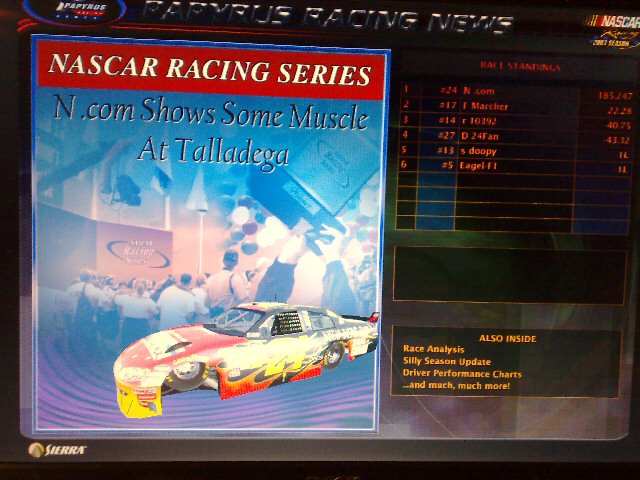Open 'Driver Performance Charts' entry

[x=462, y=373]
